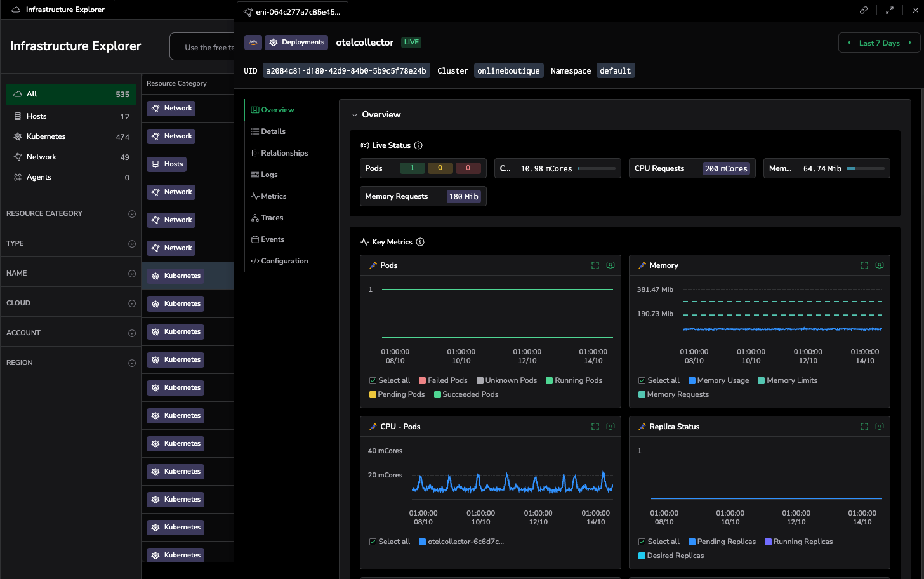Click the Last 7 Days time range selector
Viewport: 924px width, 579px height.
[x=879, y=43]
